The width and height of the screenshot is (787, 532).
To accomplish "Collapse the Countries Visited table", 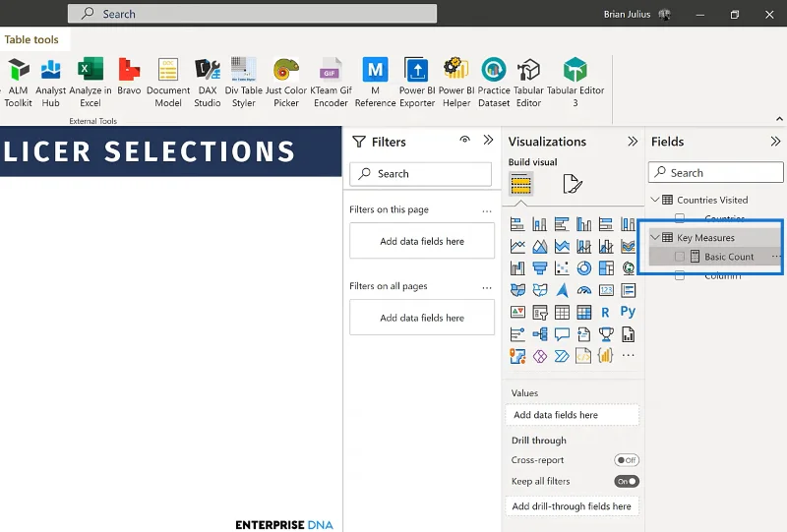I will click(655, 200).
